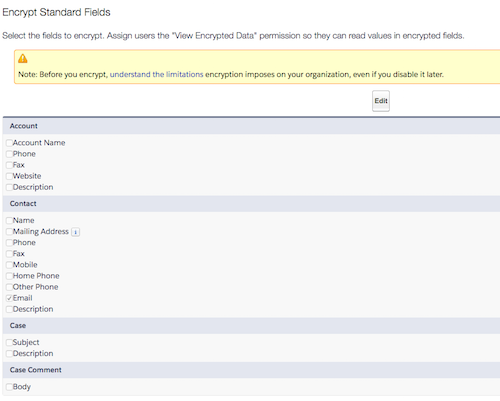Click the Mailing Address info icon

(x=76, y=232)
